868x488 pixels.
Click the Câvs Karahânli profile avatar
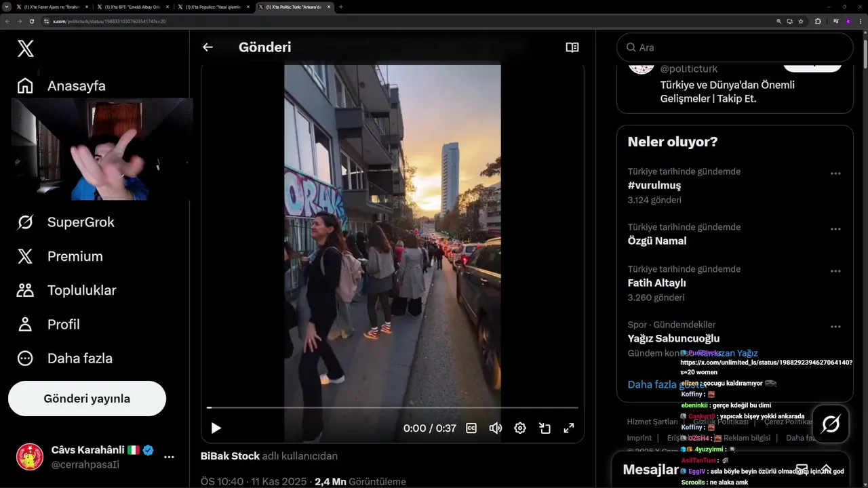coord(30,457)
